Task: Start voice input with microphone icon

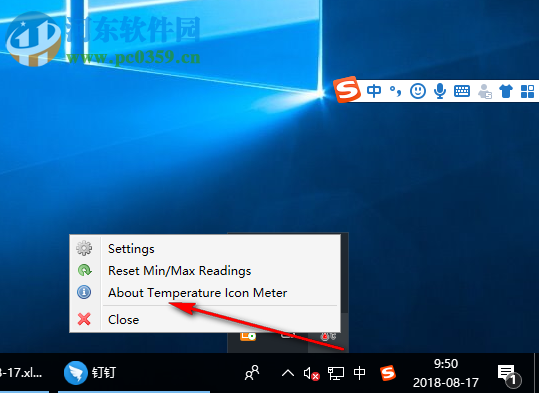Action: (440, 91)
